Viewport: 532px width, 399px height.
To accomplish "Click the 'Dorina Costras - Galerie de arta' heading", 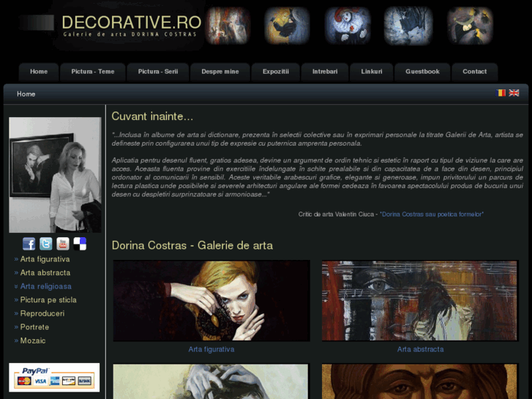I will (x=192, y=245).
